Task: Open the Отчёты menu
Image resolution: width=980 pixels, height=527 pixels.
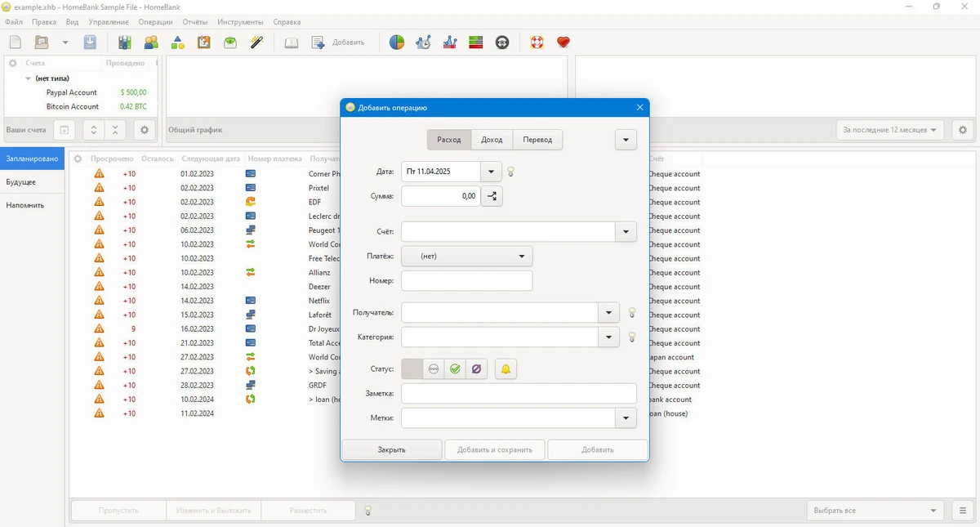Action: point(195,22)
